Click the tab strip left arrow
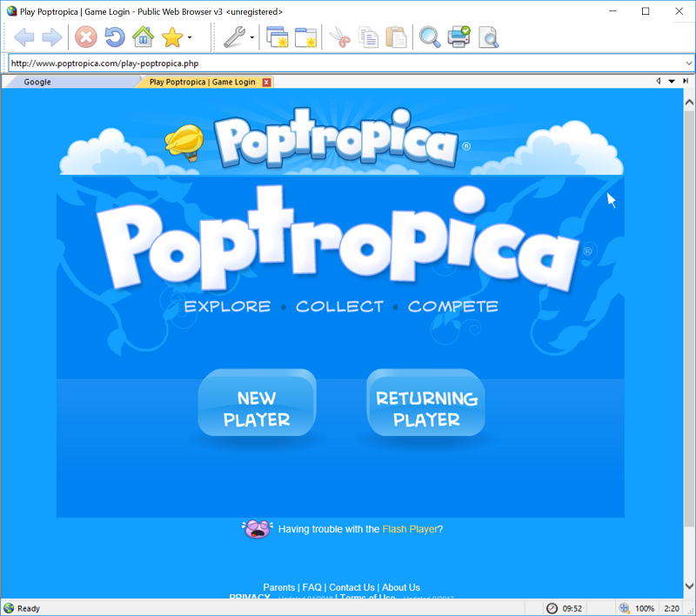 (659, 81)
